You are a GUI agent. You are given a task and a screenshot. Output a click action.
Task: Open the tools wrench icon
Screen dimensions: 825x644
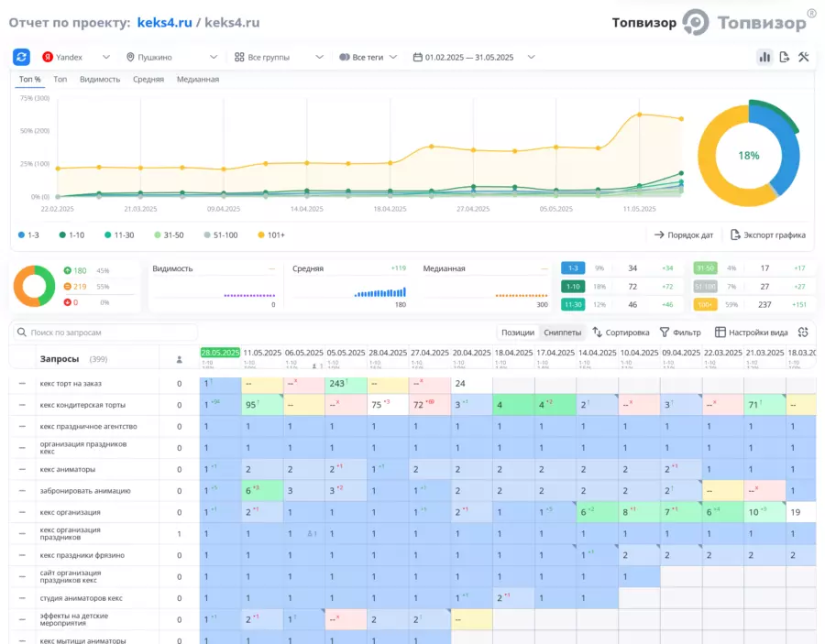tap(803, 57)
